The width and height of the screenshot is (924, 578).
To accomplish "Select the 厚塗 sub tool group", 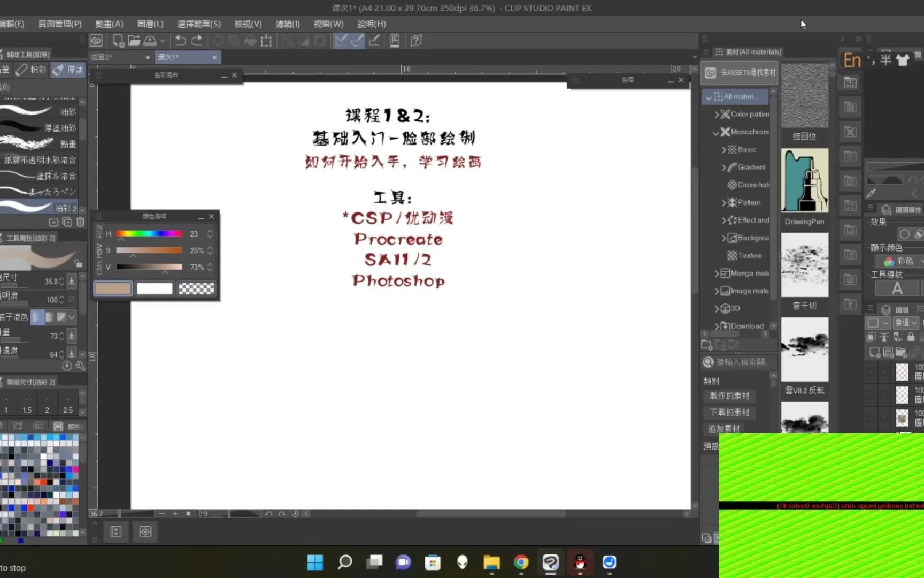I will click(x=68, y=70).
